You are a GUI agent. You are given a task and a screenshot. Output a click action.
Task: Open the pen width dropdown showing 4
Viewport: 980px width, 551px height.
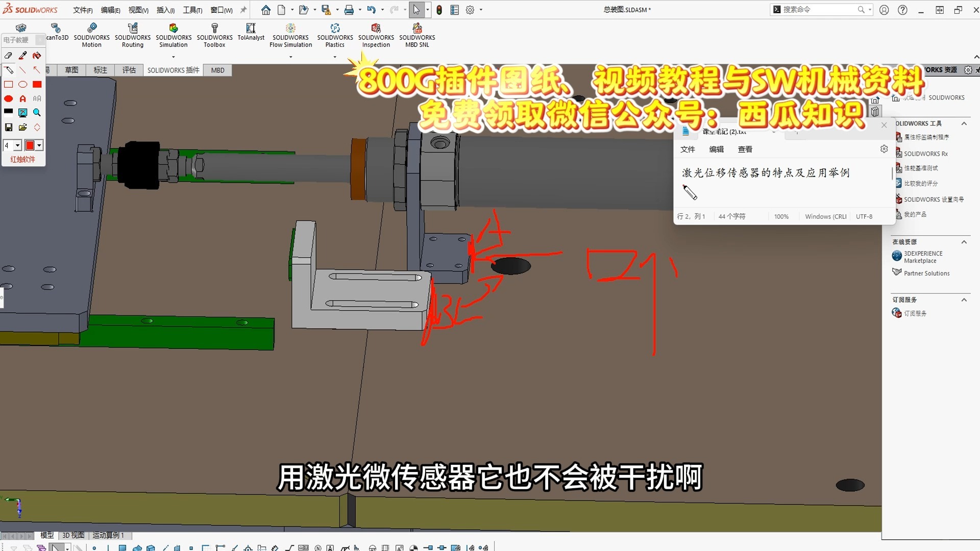coord(17,145)
